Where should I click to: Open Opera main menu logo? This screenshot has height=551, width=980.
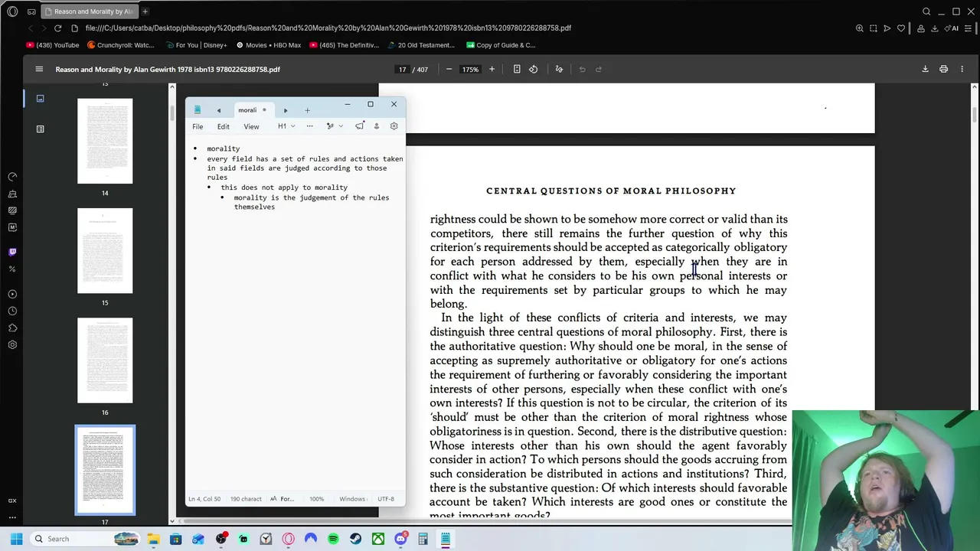tap(12, 11)
